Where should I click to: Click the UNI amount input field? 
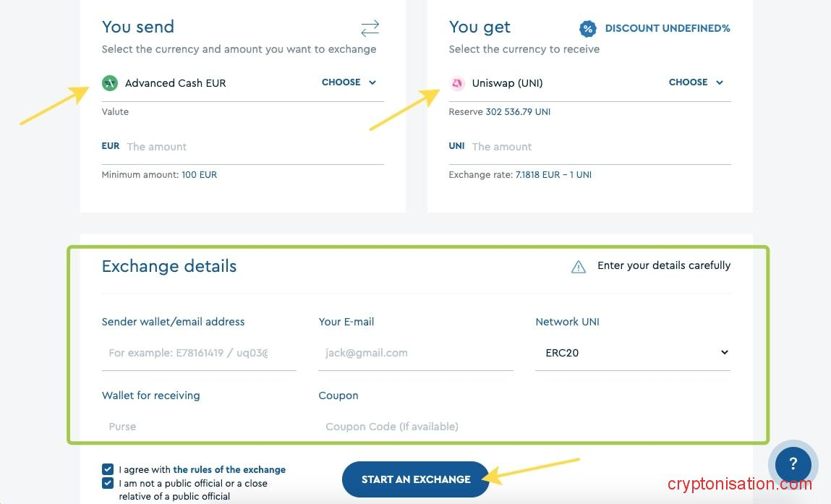tap(600, 147)
